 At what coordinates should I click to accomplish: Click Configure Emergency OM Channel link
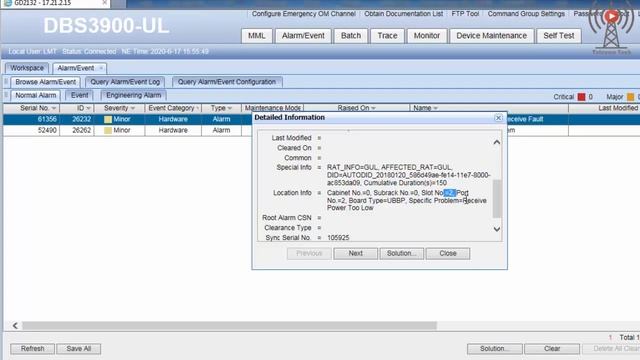(x=303, y=14)
